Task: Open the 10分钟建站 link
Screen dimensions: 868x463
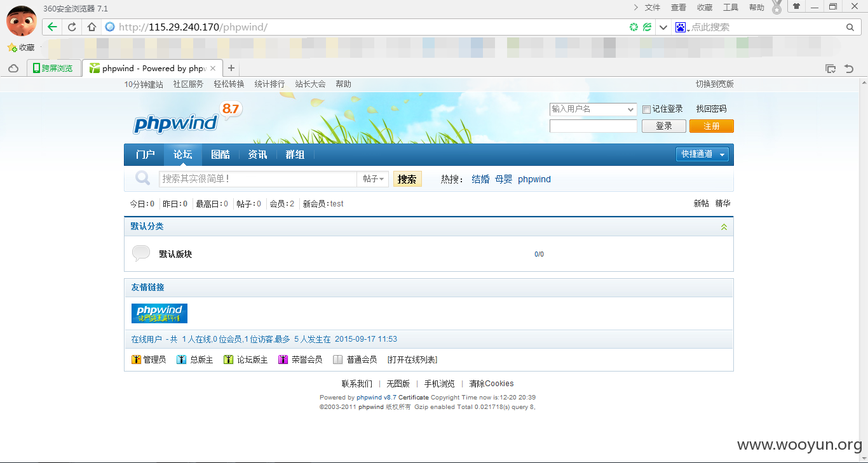Action: 144,84
